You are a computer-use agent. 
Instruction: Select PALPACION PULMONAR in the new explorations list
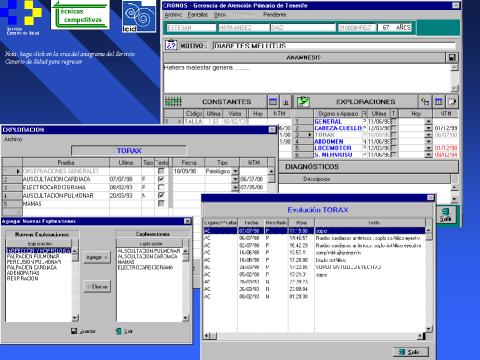pos(33,256)
